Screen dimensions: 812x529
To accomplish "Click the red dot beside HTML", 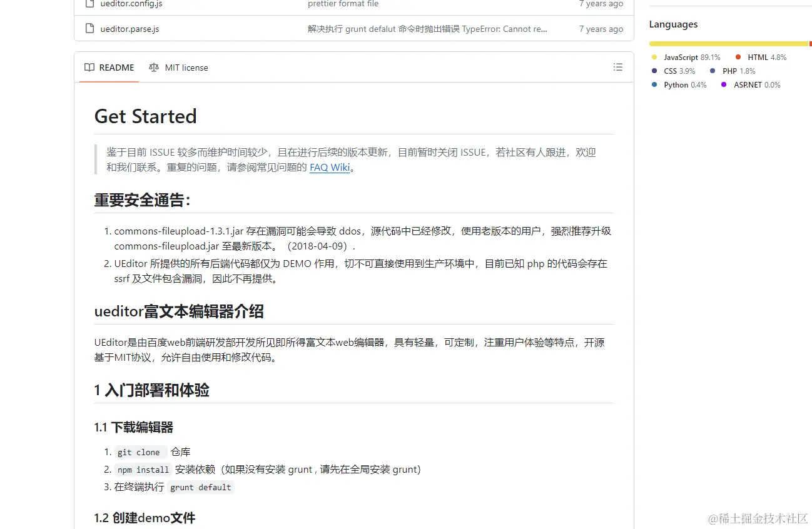I will [738, 58].
